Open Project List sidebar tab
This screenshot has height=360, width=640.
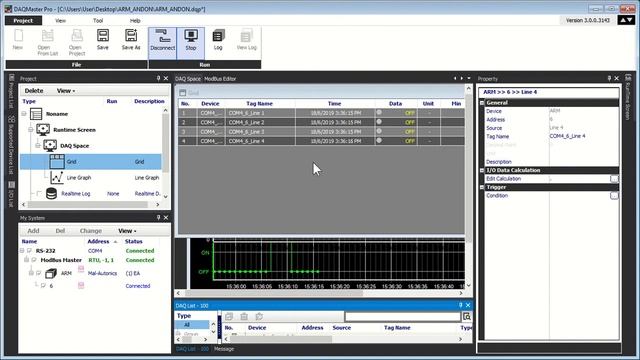coord(11,91)
